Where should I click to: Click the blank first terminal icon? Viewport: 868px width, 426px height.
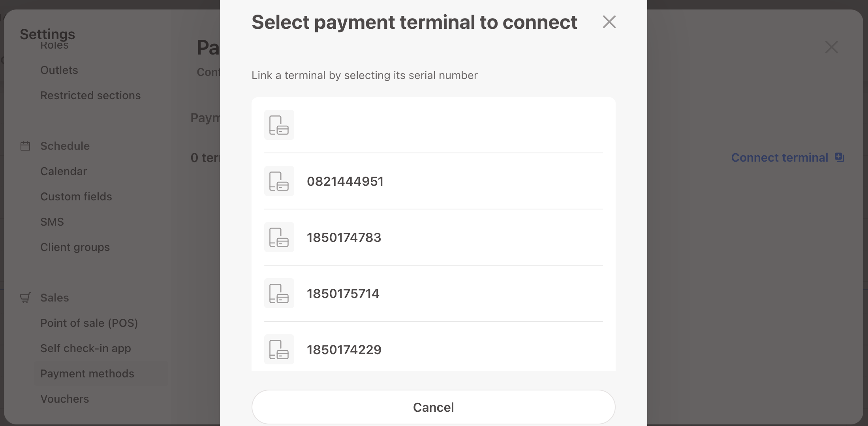(x=279, y=125)
